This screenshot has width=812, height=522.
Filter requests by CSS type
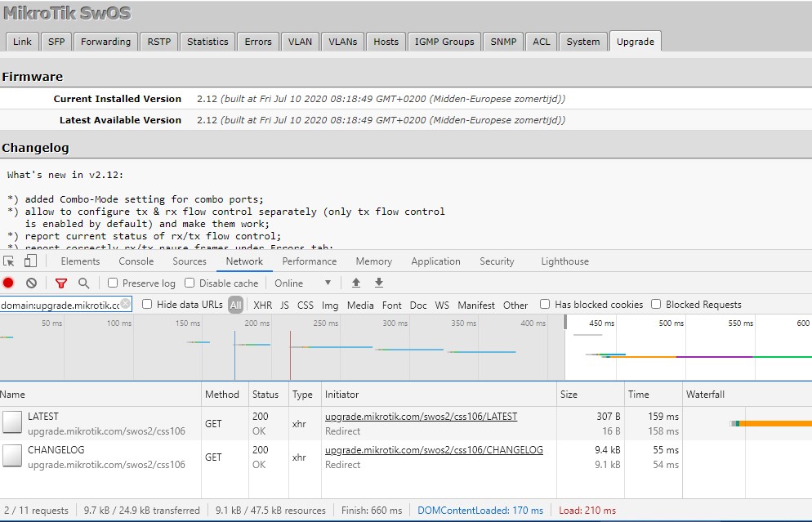(x=306, y=305)
